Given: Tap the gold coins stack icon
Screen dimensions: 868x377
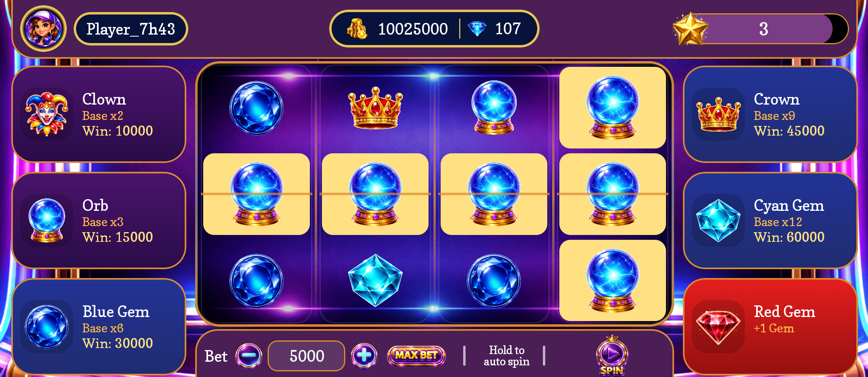Looking at the screenshot, I should [357, 29].
